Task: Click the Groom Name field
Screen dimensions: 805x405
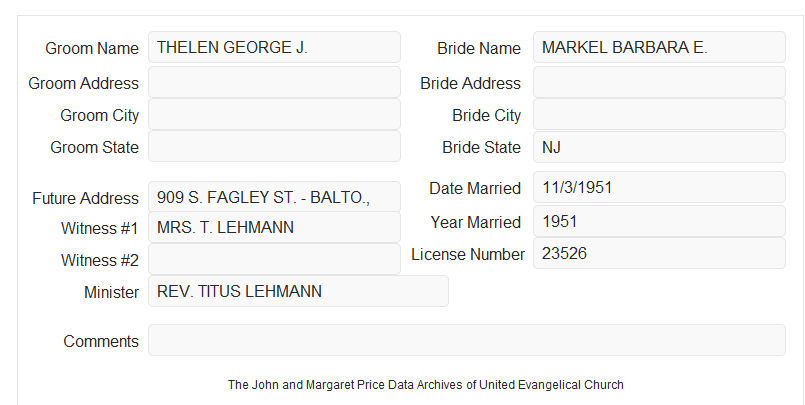Action: click(274, 47)
